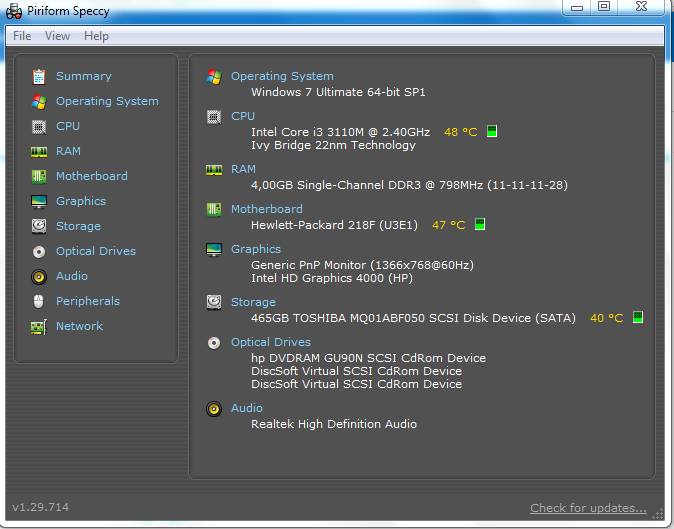Click version number v1.29.714 in status bar
The width and height of the screenshot is (674, 529).
(40, 507)
